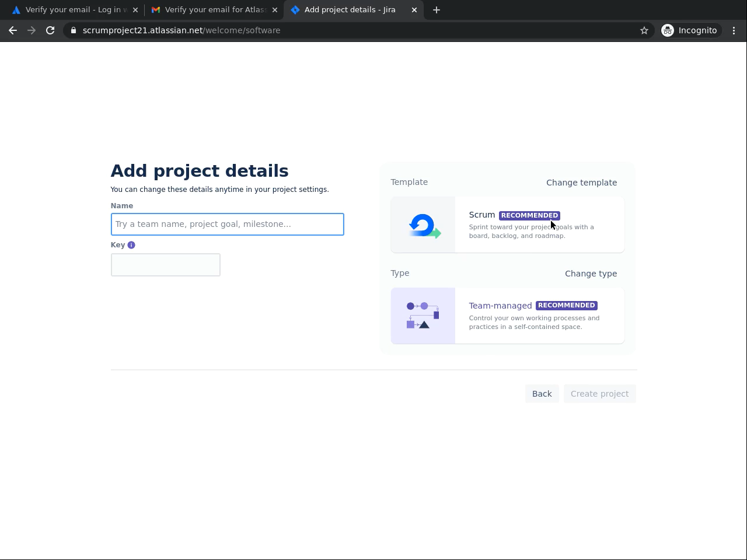Switch to the Gmail Verify your email tab
Screen dimensions: 747x560
(213, 10)
